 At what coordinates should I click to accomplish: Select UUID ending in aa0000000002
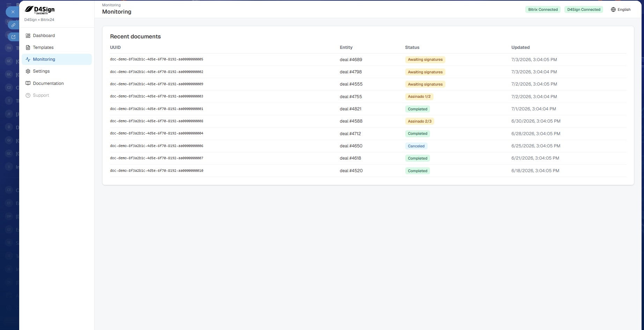[x=156, y=72]
